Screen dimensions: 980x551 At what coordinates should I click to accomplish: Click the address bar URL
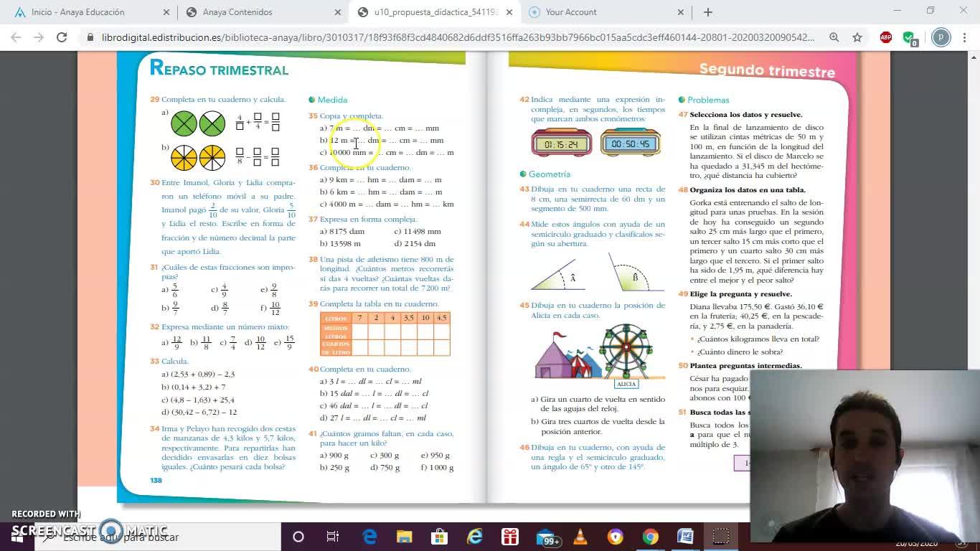pos(458,37)
